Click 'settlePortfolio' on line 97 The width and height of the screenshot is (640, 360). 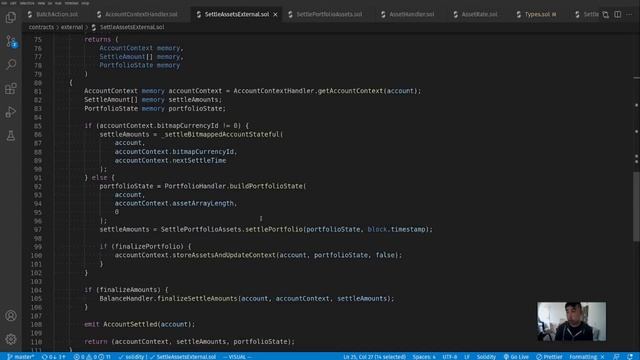[x=273, y=229]
